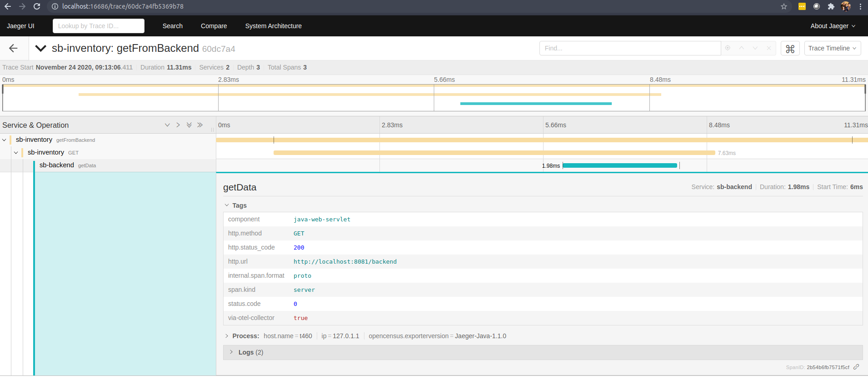Click the getFromBackend span bar

coord(542,140)
